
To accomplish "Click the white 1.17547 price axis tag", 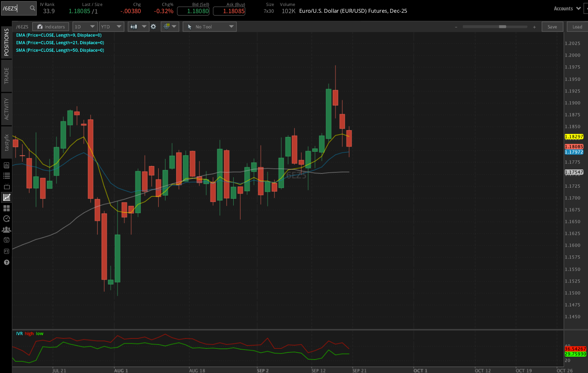I will 574,172.
